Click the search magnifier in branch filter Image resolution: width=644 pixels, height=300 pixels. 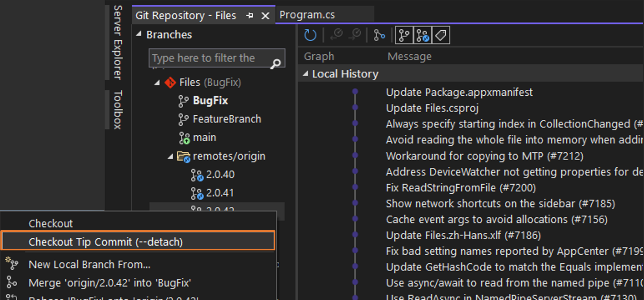tap(276, 63)
